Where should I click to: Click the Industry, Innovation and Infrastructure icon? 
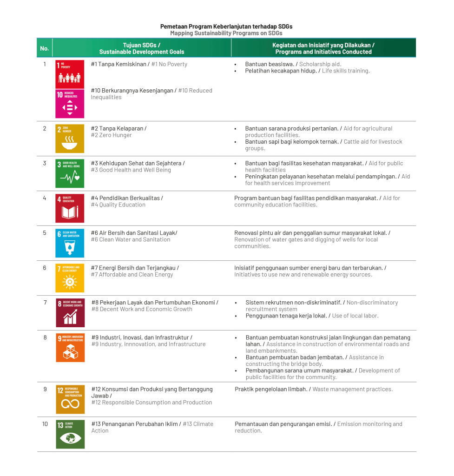point(70,348)
